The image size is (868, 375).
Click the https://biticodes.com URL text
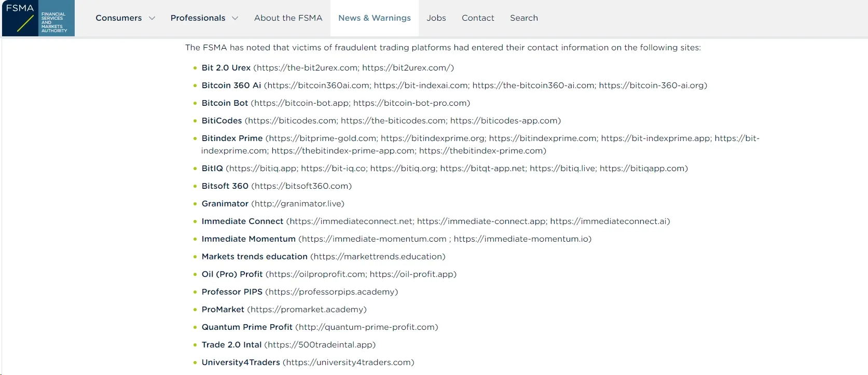[x=292, y=121]
